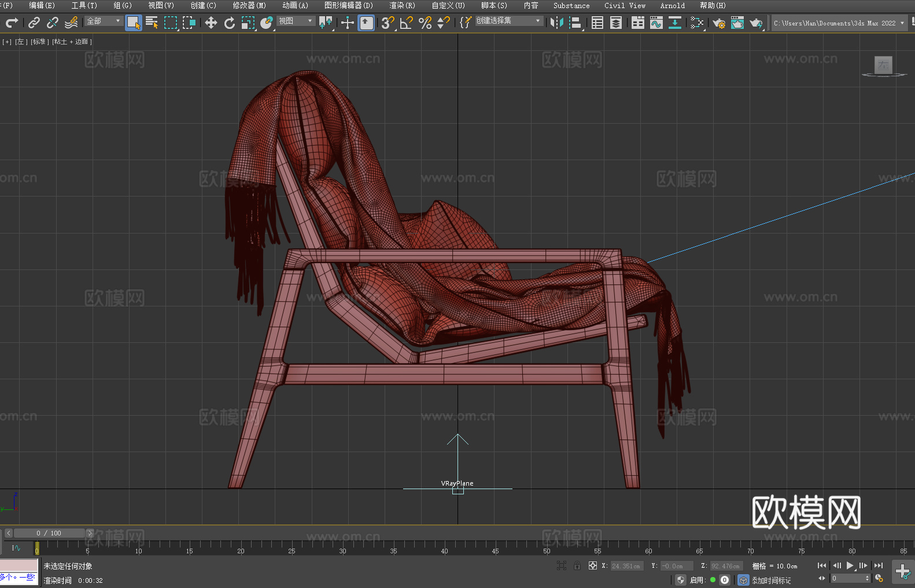Select the Move tool

(211, 23)
